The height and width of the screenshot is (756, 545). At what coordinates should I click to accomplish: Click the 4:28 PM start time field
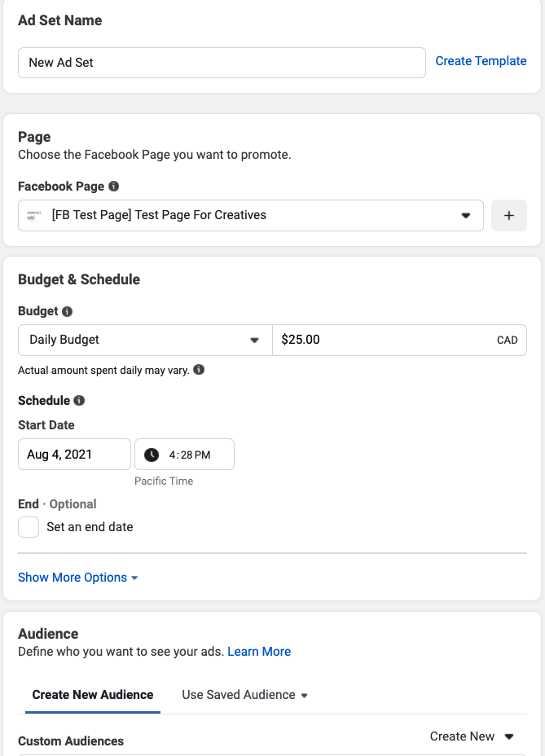tap(190, 455)
